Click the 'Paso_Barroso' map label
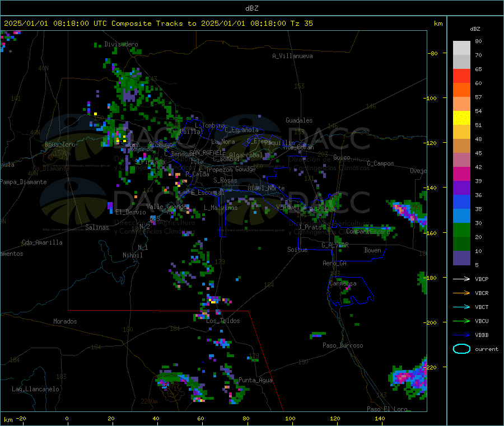This screenshot has height=426, width=504. [x=343, y=345]
